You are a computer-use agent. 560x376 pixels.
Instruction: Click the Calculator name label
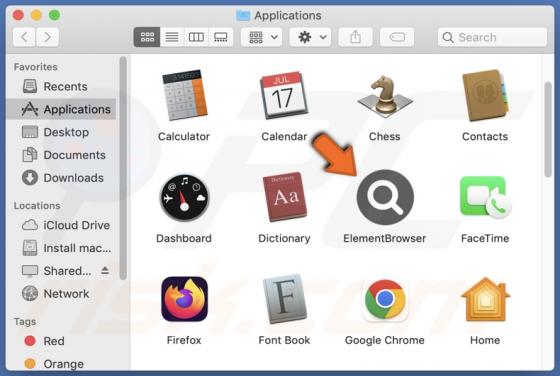[184, 136]
